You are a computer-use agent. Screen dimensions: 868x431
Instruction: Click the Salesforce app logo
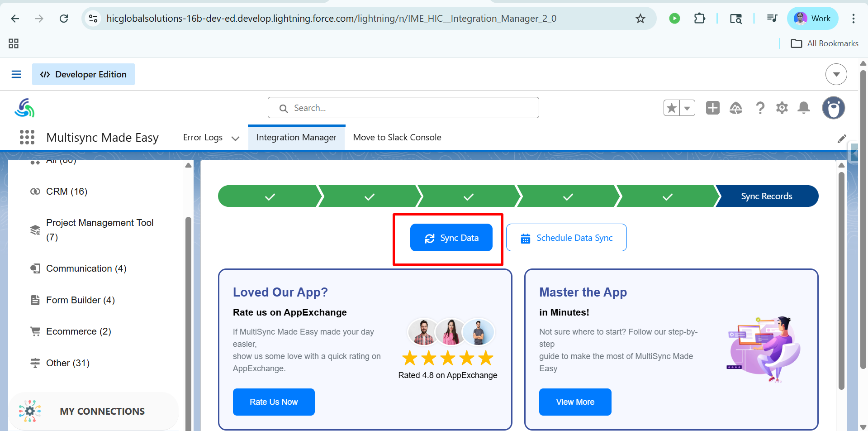click(x=24, y=108)
